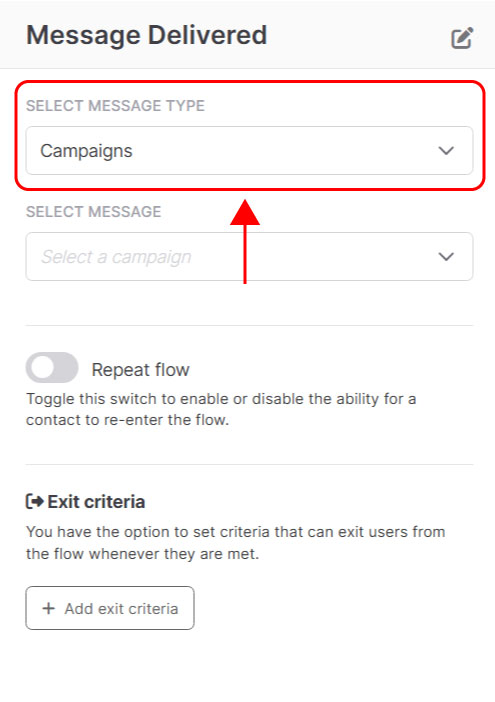Image resolution: width=495 pixels, height=702 pixels.
Task: Click the Exit criteria description paragraph
Action: 235,543
